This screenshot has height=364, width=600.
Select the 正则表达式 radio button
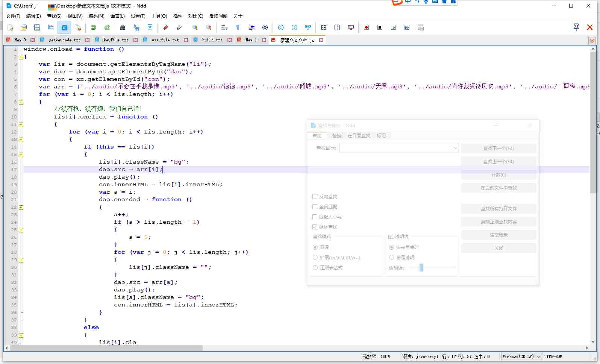click(x=315, y=268)
